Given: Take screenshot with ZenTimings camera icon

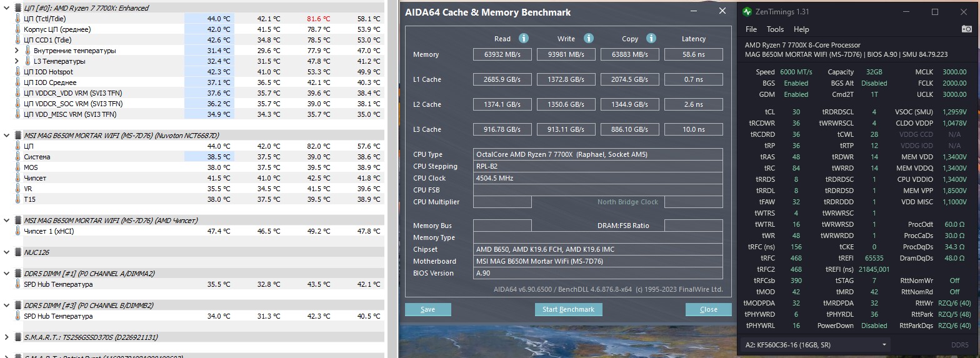Looking at the screenshot, I should (x=966, y=29).
